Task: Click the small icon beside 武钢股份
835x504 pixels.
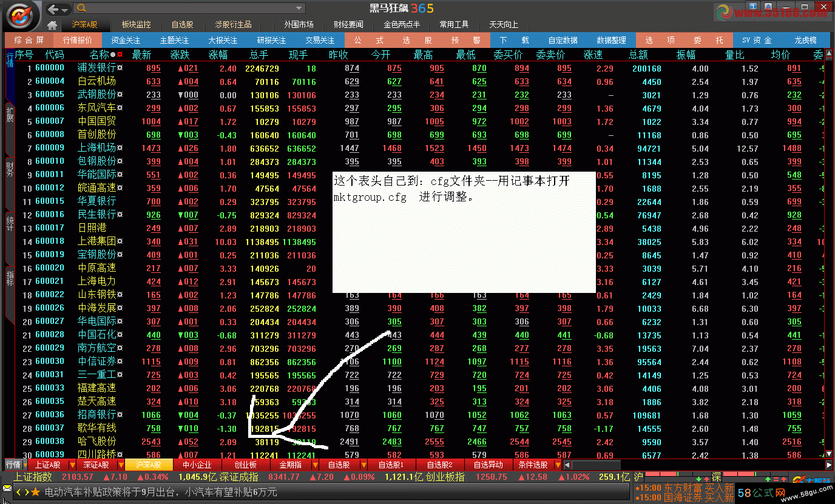Action: [x=120, y=95]
